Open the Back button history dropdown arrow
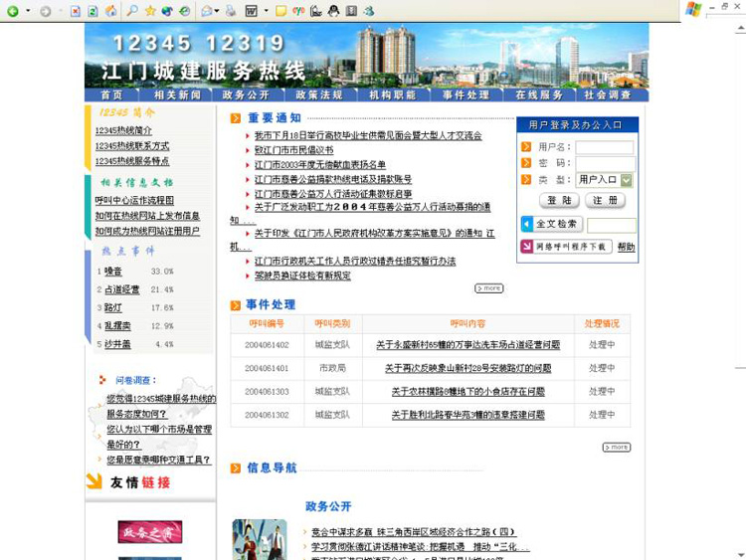This screenshot has height=560, width=746. 25,11
